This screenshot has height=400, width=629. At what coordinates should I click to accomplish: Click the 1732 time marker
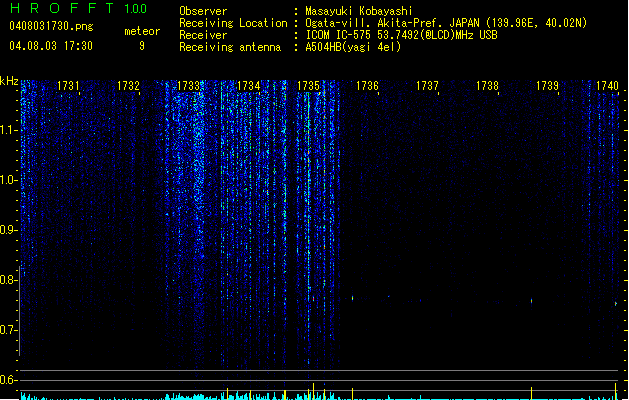[128, 86]
